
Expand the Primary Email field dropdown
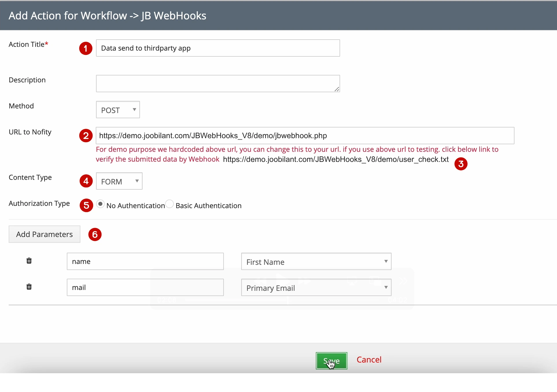pyautogui.click(x=316, y=288)
